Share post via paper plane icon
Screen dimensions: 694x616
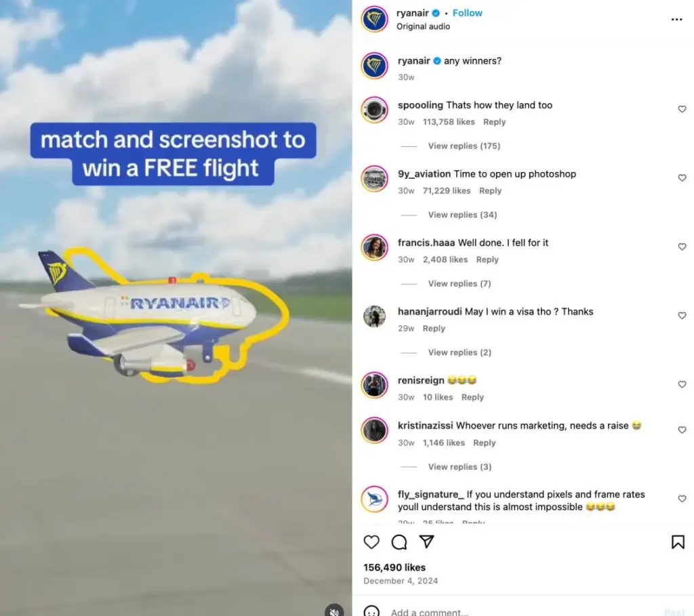(x=427, y=541)
